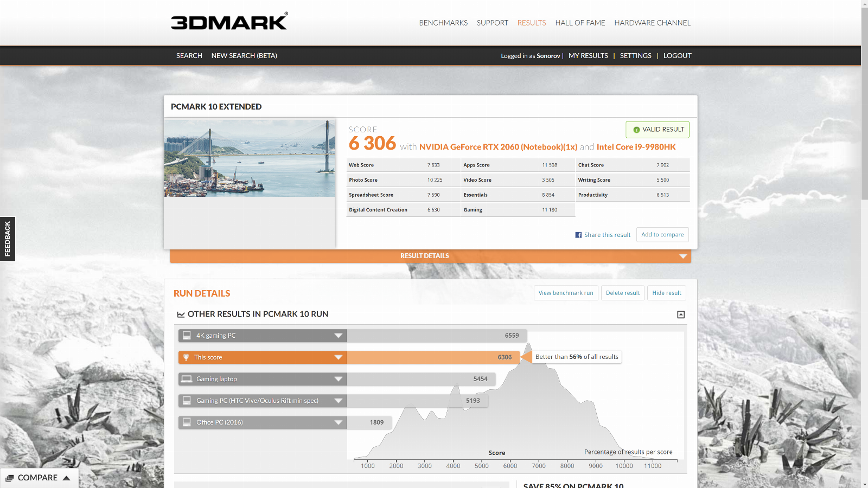This screenshot has width=868, height=488.
Task: Open the Compare panel arrow at bottom
Action: pos(66,478)
